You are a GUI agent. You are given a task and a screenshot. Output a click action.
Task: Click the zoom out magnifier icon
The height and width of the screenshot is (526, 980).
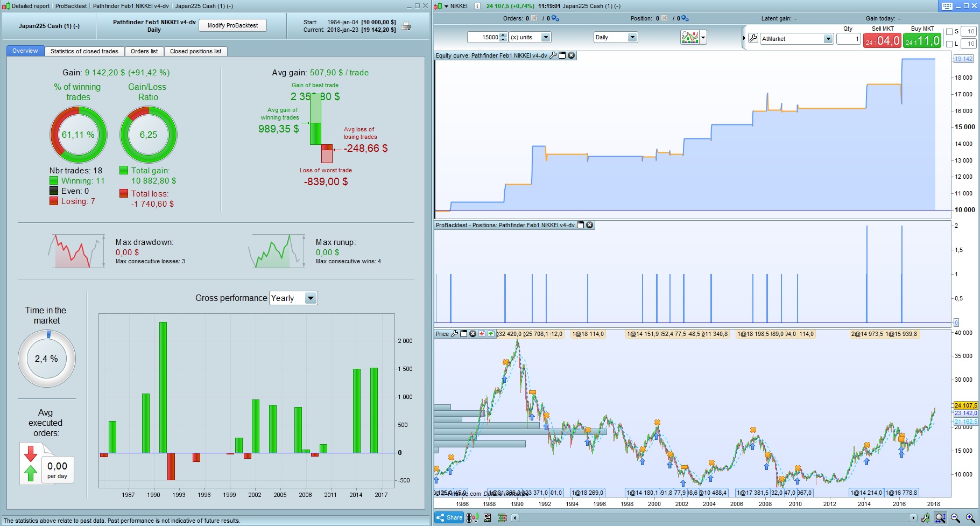pyautogui.click(x=955, y=518)
